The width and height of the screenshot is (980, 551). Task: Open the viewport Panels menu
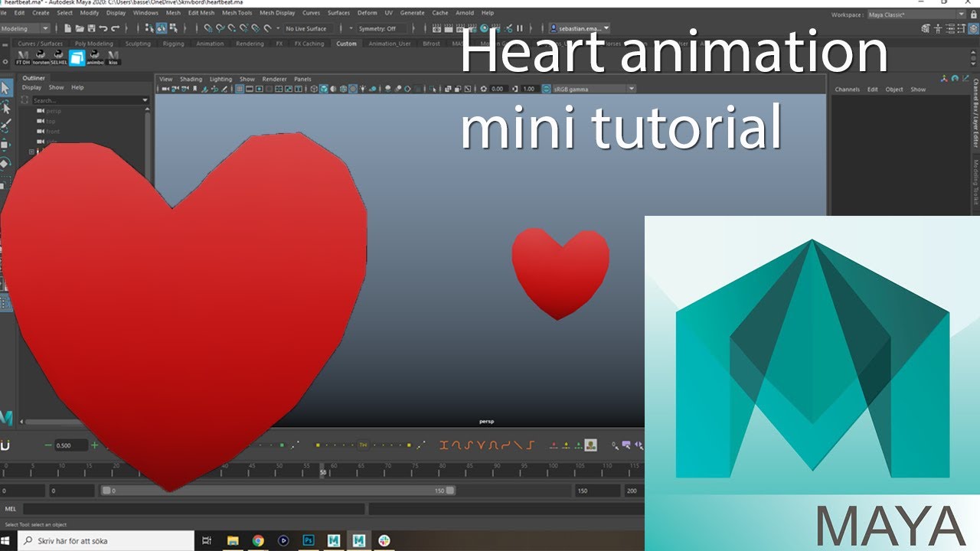tap(302, 79)
